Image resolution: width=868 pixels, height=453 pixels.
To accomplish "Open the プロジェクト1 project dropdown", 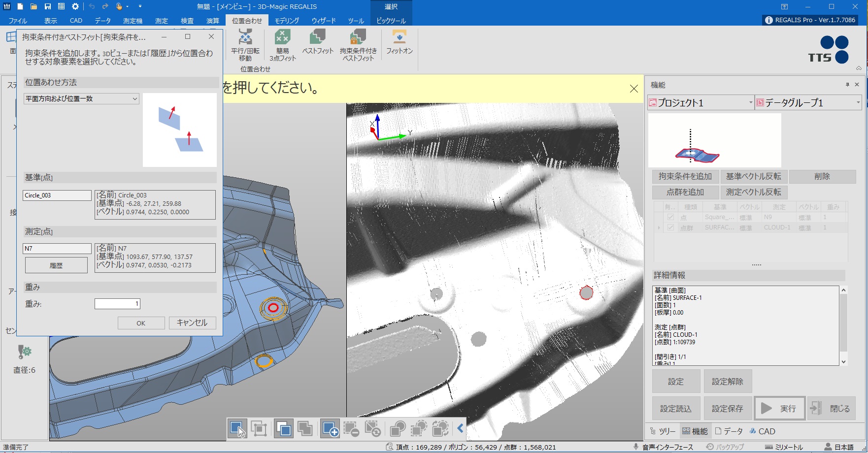I will 701,102.
